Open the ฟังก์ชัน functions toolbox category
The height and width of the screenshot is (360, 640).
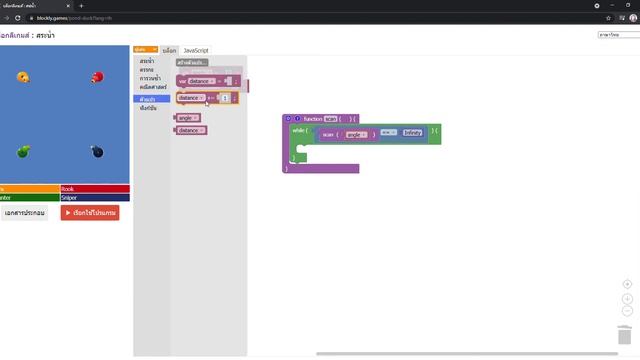tap(148, 108)
